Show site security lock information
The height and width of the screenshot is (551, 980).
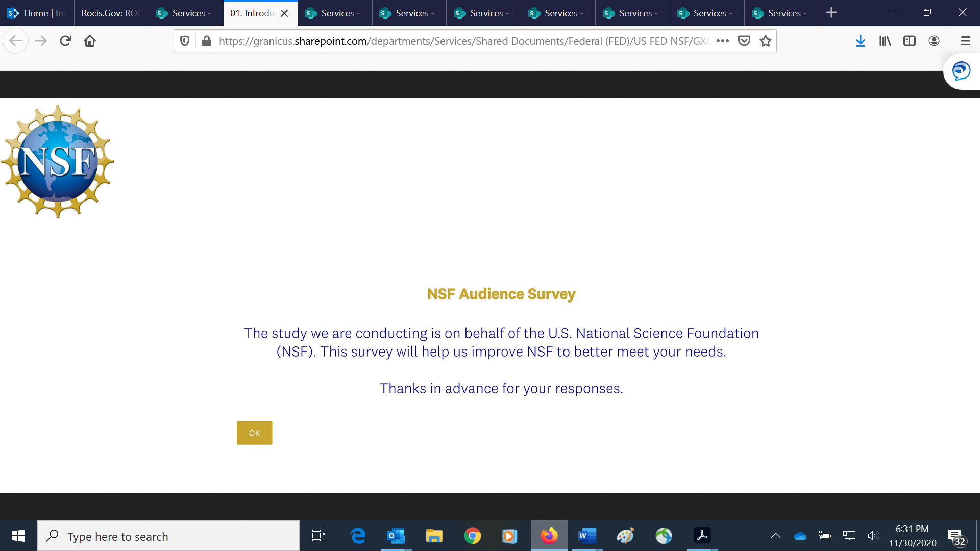click(207, 41)
